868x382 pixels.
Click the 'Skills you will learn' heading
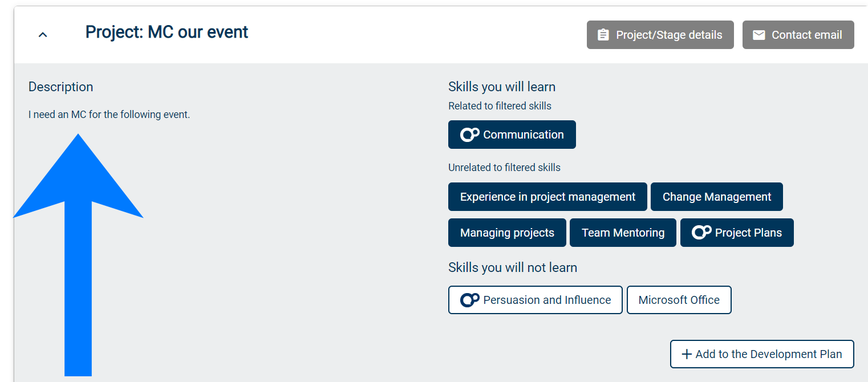(502, 87)
